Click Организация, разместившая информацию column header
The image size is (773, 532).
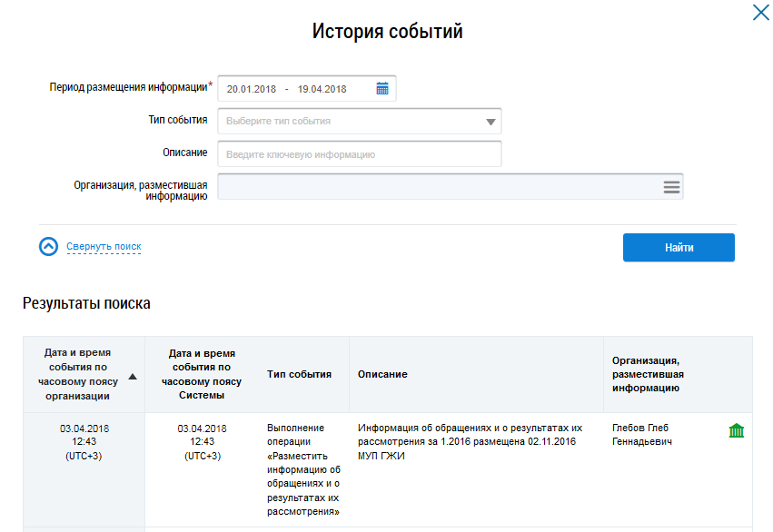coord(648,374)
